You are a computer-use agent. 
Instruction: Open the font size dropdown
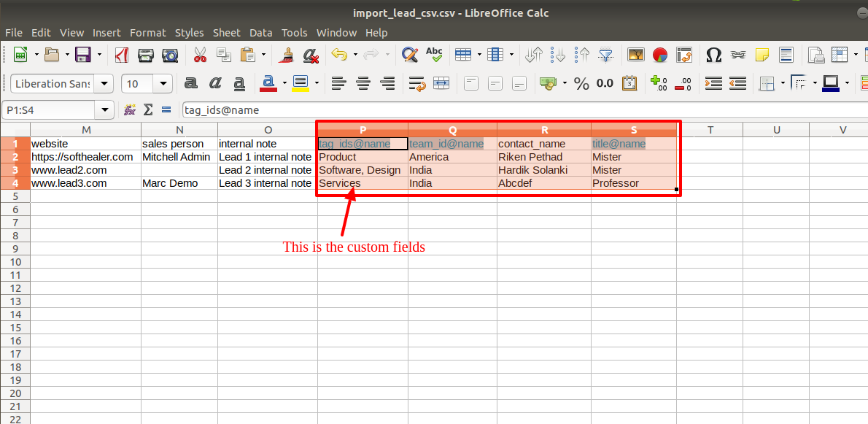coord(163,84)
